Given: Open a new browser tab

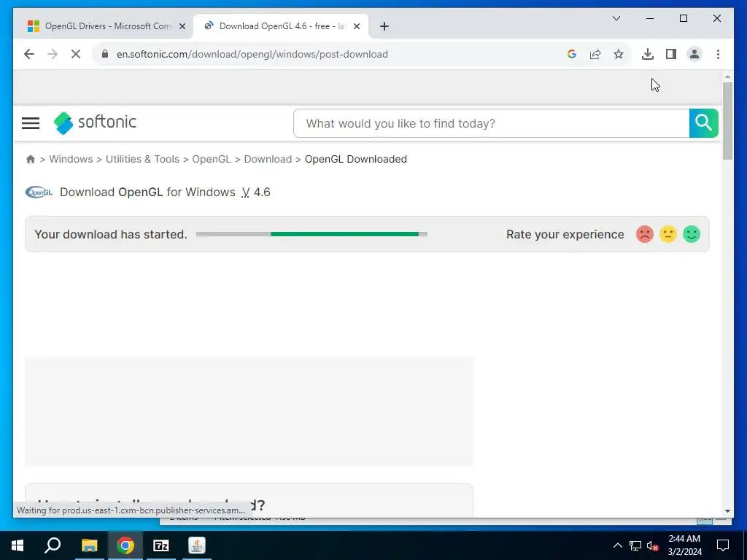Looking at the screenshot, I should tap(384, 26).
